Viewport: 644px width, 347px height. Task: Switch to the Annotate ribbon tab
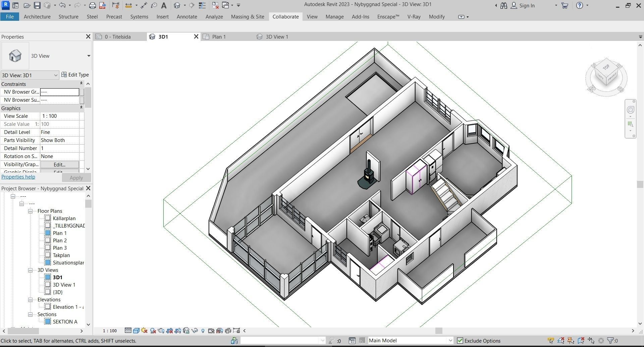(187, 16)
